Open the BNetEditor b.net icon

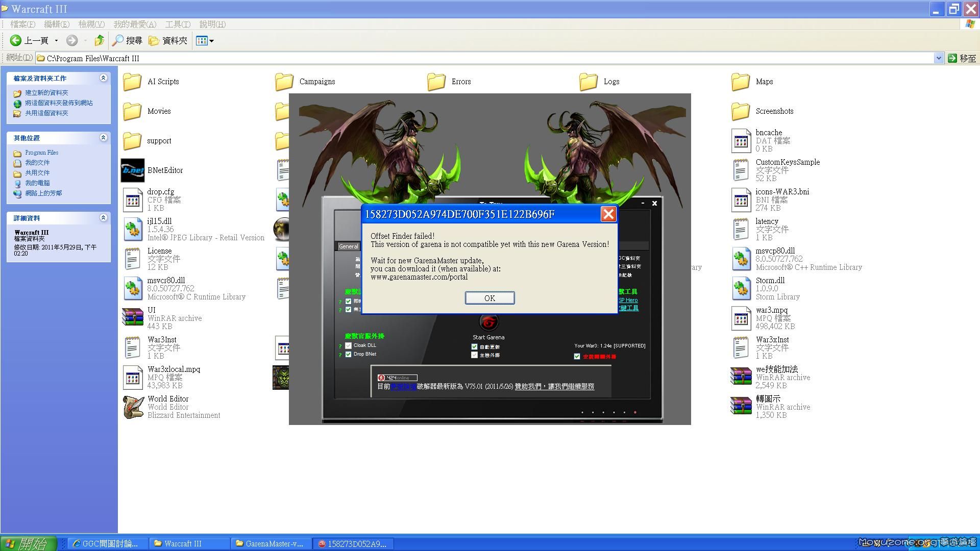133,170
